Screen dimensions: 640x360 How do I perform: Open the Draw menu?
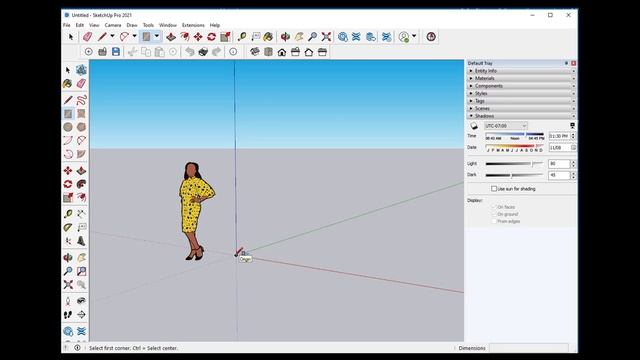pyautogui.click(x=132, y=25)
